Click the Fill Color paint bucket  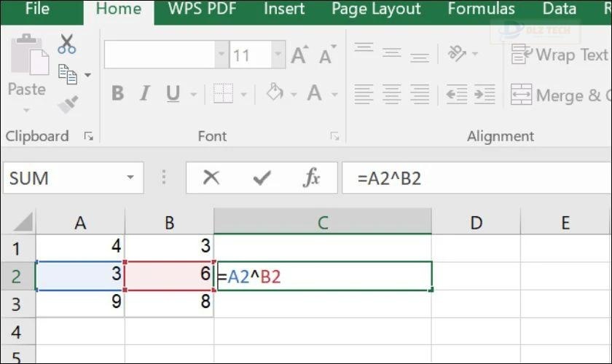click(274, 94)
